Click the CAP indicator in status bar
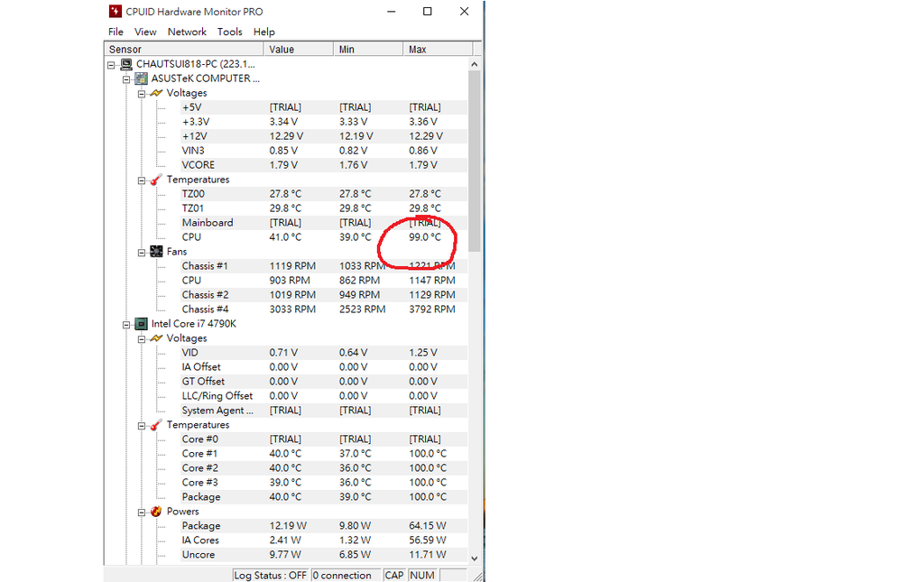The height and width of the screenshot is (582, 924). [x=393, y=575]
